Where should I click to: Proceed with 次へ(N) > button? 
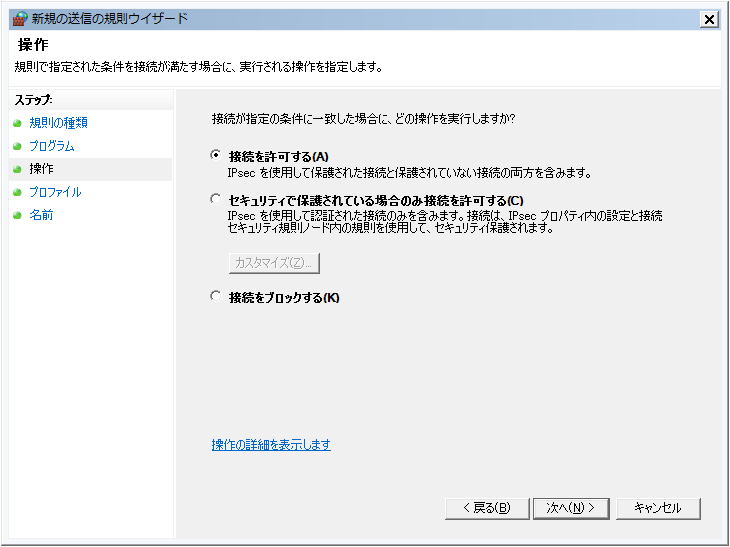[x=571, y=508]
